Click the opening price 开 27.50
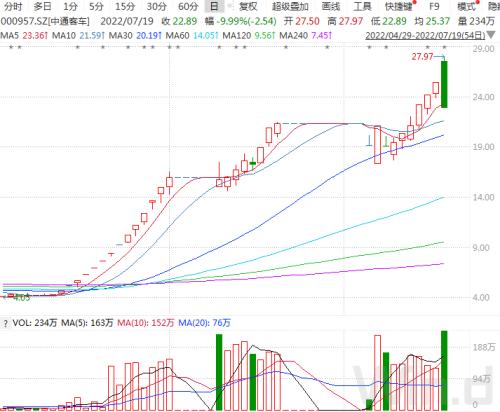This screenshot has height=412, width=500. [302, 21]
